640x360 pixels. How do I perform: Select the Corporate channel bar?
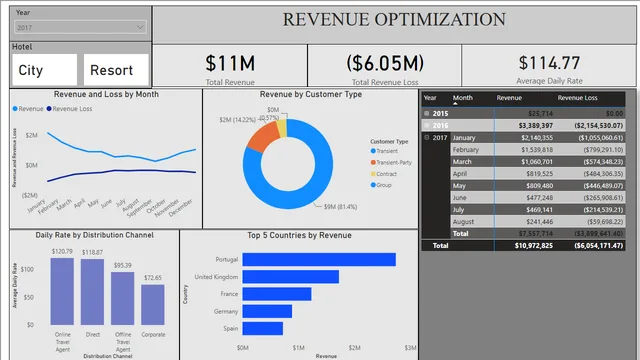click(153, 305)
